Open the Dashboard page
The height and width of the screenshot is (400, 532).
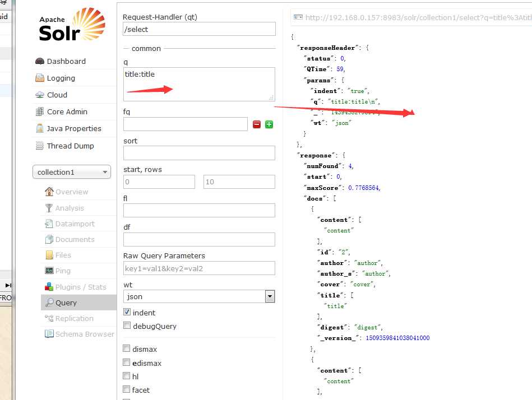tap(66, 62)
